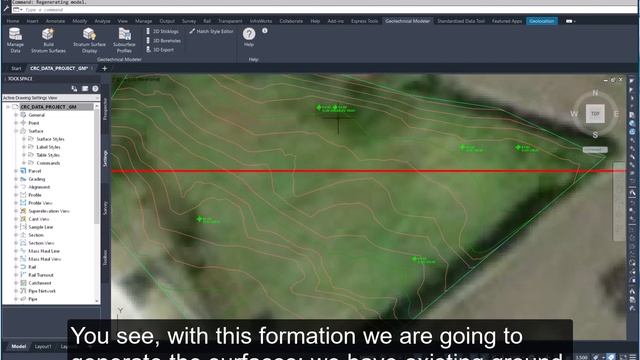Click the ViewCube North direction
The image size is (640, 360).
tap(595, 93)
